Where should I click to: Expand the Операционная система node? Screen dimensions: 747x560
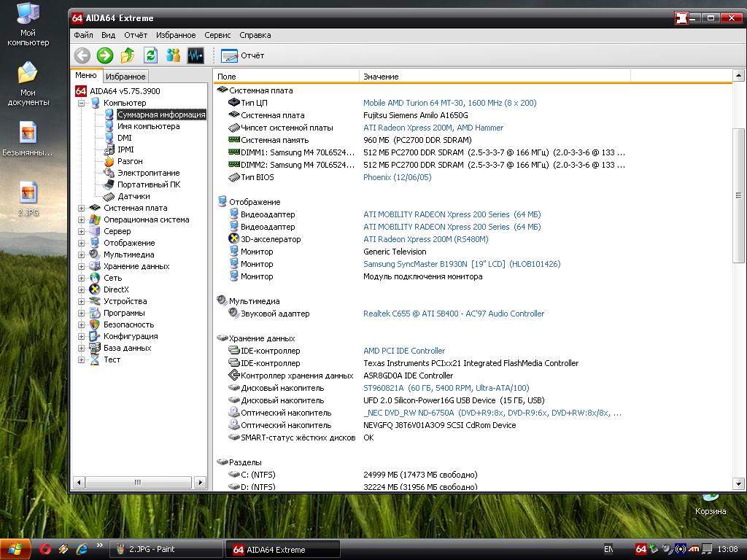click(82, 219)
